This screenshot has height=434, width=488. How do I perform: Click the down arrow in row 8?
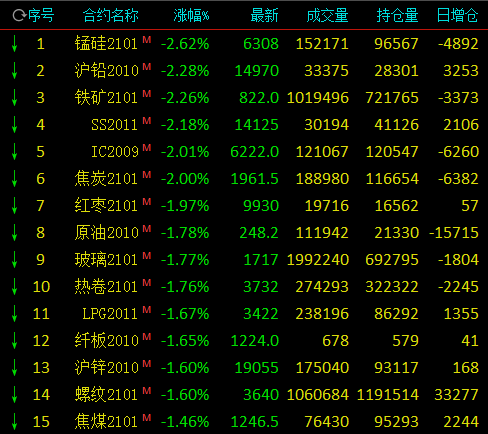point(14,233)
